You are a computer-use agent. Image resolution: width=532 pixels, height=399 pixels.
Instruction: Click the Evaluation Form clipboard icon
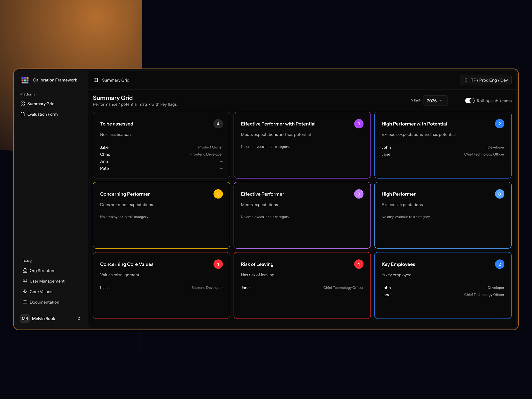23,114
